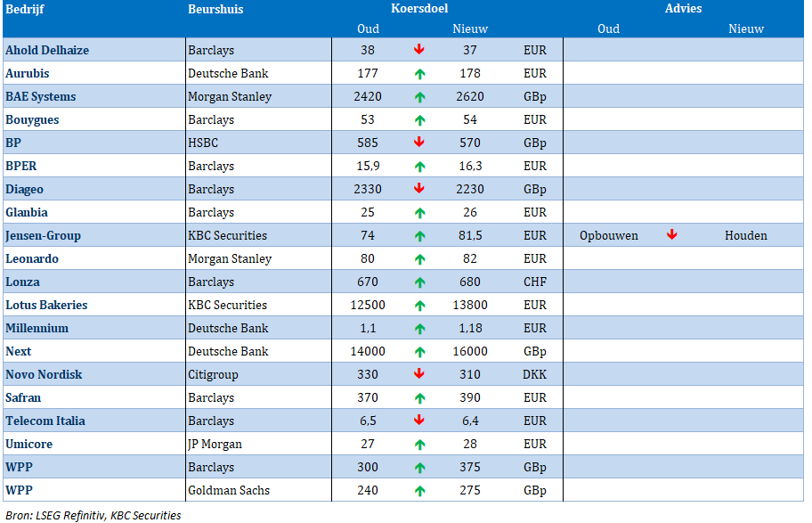
Task: Click the green up arrow in the Bouygues row
Action: pyautogui.click(x=419, y=120)
